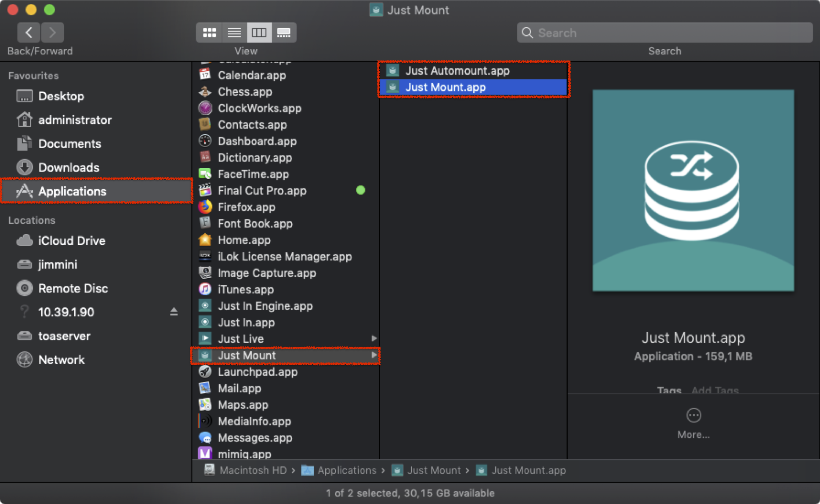Select the Maps.app icon
This screenshot has width=820, height=504.
[205, 405]
